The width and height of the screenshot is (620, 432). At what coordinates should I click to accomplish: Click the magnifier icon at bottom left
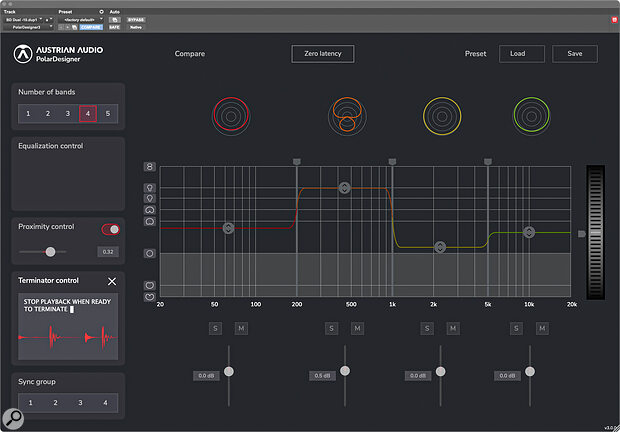13,418
